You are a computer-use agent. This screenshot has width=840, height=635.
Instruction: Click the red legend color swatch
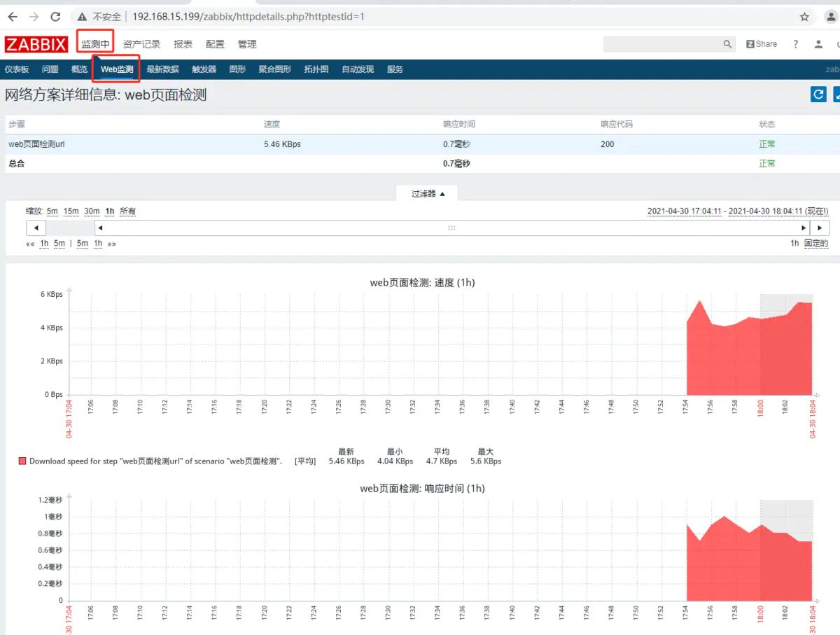22,461
